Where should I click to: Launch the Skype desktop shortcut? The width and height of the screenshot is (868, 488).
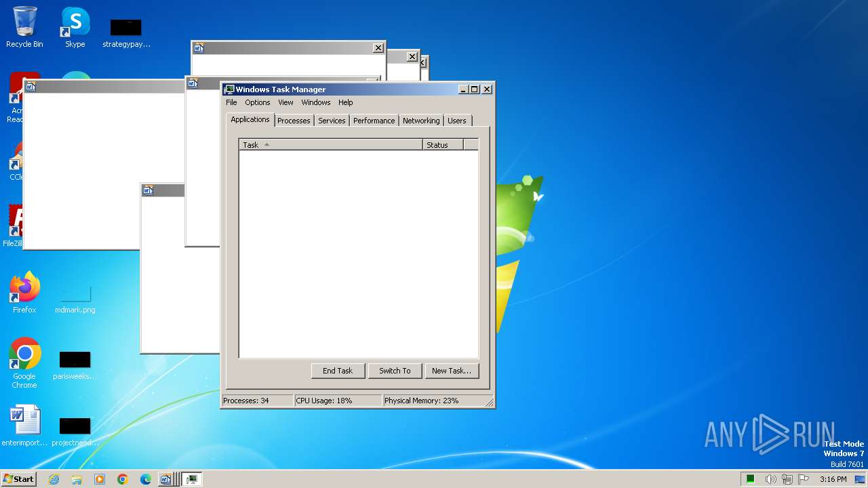75,27
